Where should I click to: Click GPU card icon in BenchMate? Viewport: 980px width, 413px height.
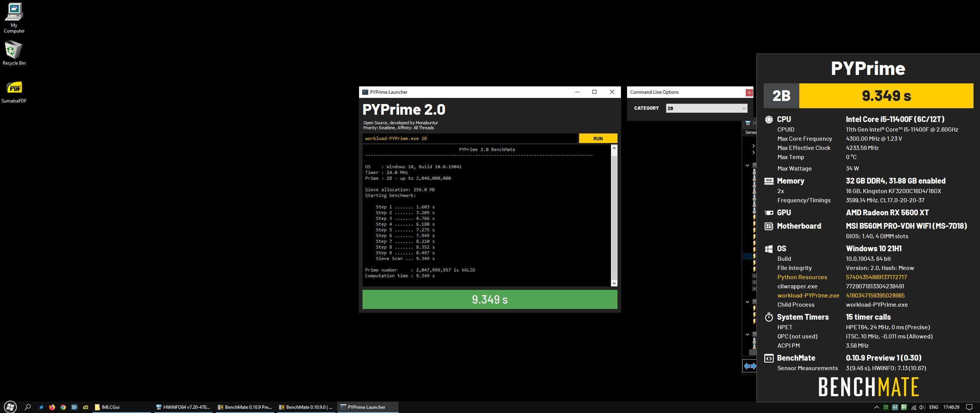pyautogui.click(x=769, y=213)
